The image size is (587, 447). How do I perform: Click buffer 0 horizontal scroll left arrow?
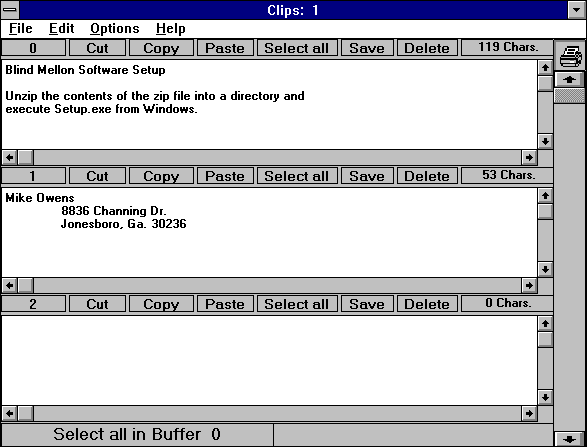coord(10,158)
